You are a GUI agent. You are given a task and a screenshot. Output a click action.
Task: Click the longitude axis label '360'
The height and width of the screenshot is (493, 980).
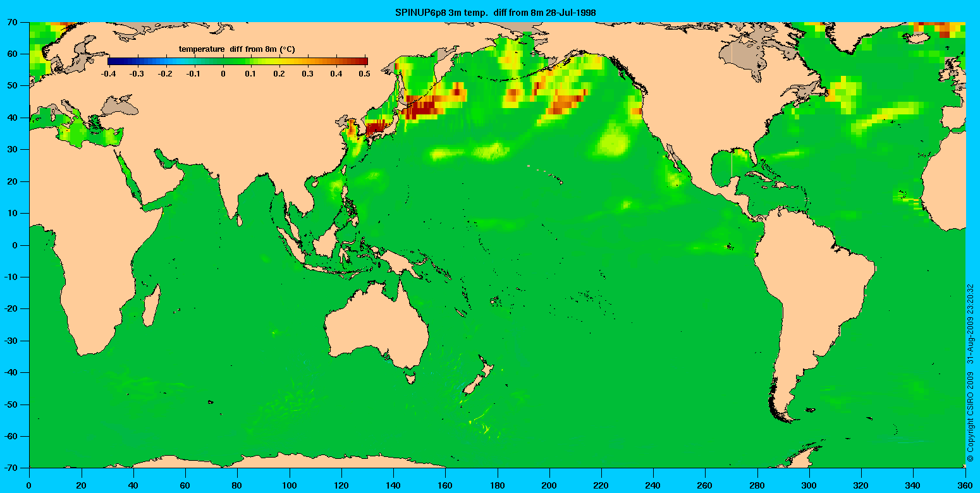[x=965, y=487]
